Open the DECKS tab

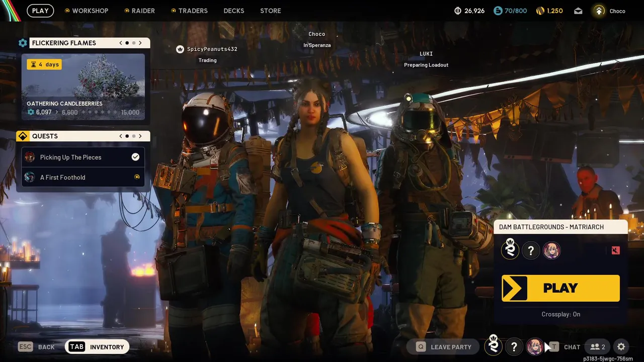(x=234, y=11)
